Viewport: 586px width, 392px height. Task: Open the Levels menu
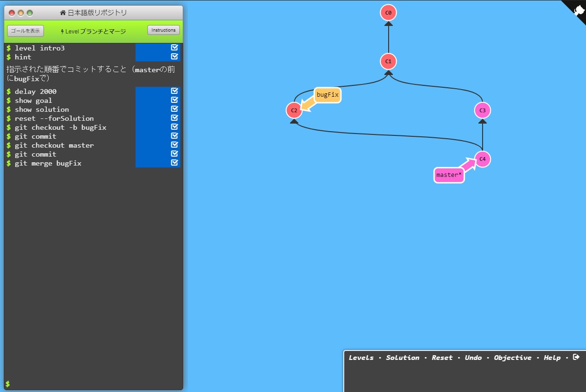(361, 358)
